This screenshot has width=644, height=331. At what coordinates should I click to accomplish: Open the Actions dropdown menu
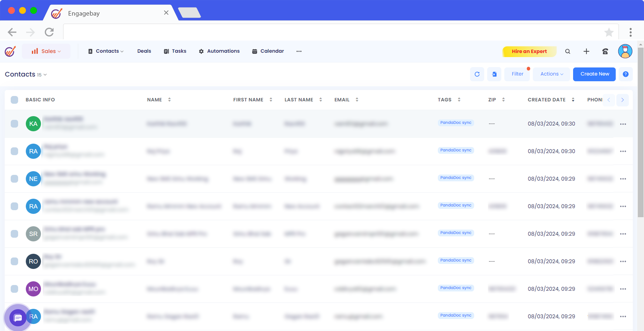[x=551, y=74]
